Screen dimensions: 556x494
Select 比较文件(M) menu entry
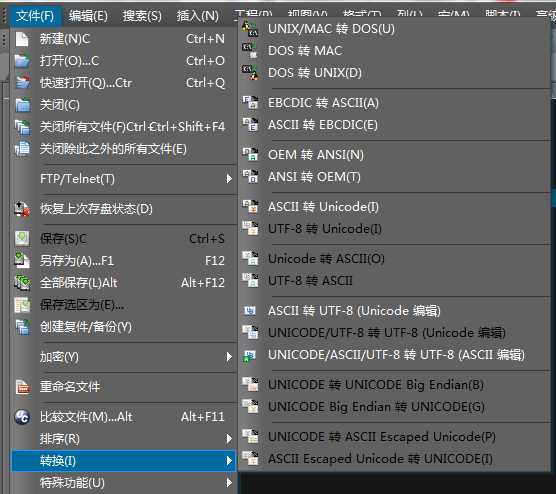click(124, 417)
